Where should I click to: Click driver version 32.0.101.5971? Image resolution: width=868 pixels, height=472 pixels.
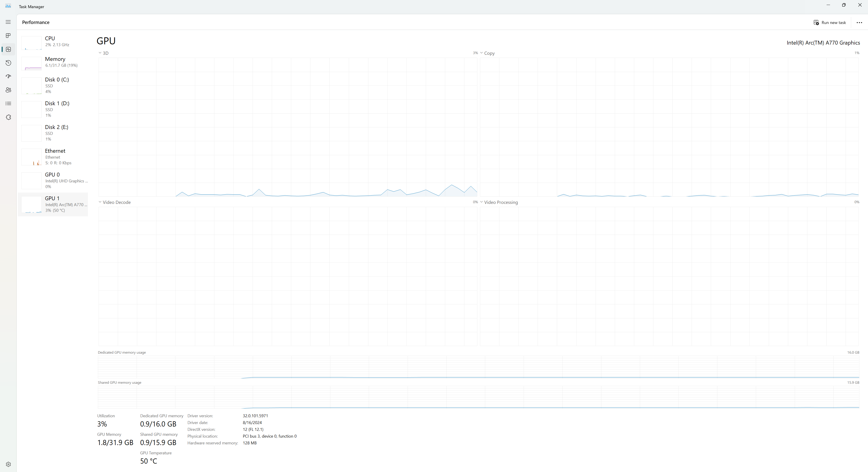coord(255,416)
